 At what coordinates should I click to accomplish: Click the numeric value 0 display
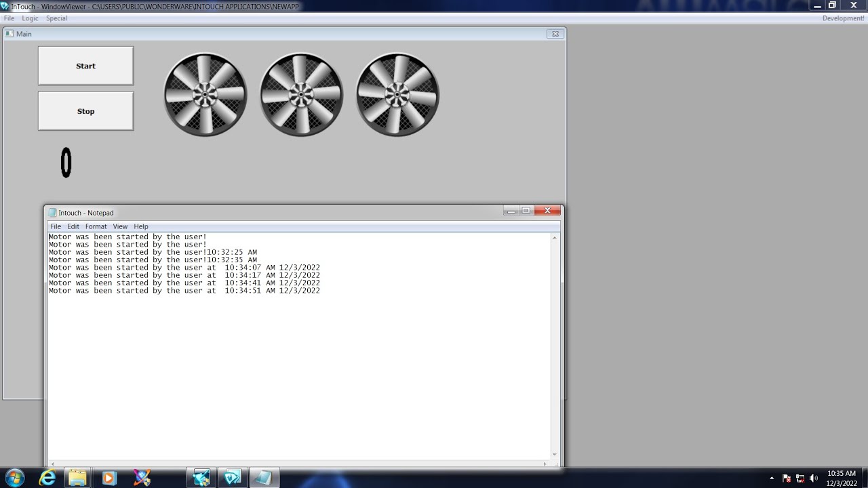click(66, 163)
